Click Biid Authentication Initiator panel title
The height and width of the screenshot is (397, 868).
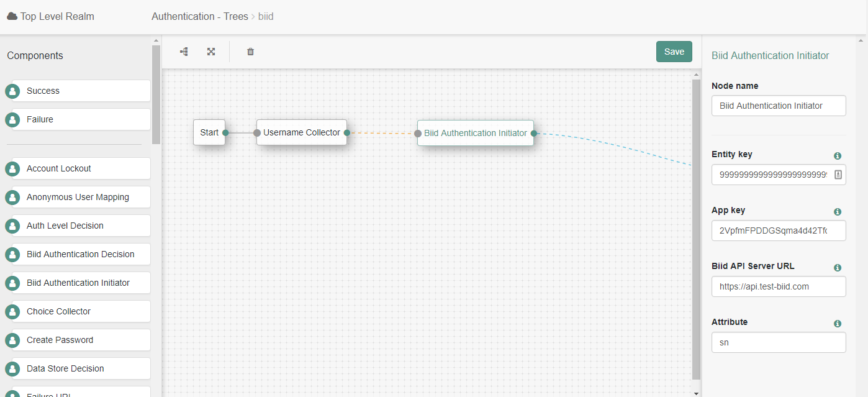pos(770,55)
